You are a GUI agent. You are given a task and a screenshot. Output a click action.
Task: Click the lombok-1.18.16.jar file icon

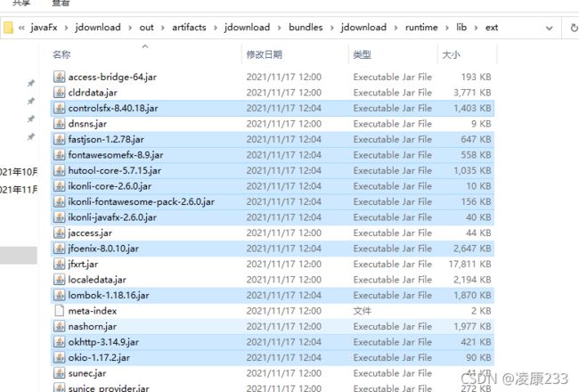point(59,295)
